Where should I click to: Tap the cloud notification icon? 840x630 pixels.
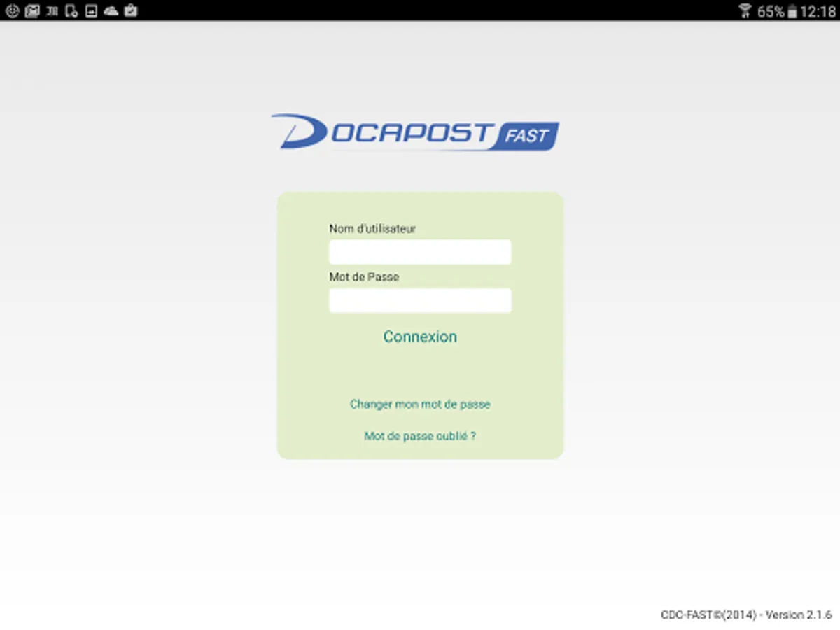(111, 10)
